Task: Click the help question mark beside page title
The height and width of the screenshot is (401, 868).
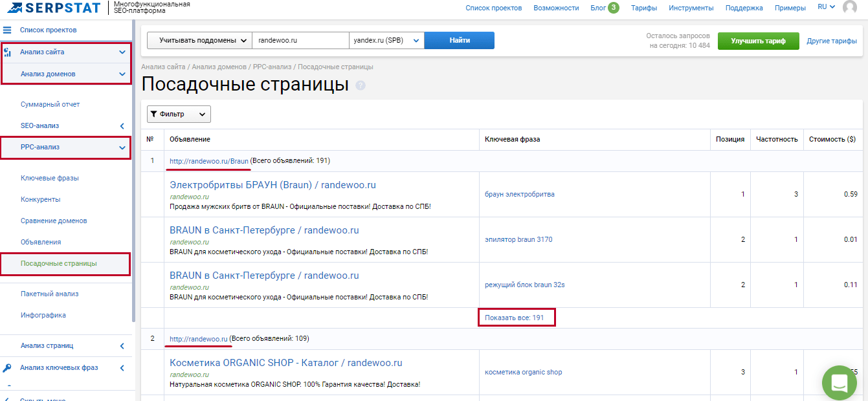Action: coord(361,85)
